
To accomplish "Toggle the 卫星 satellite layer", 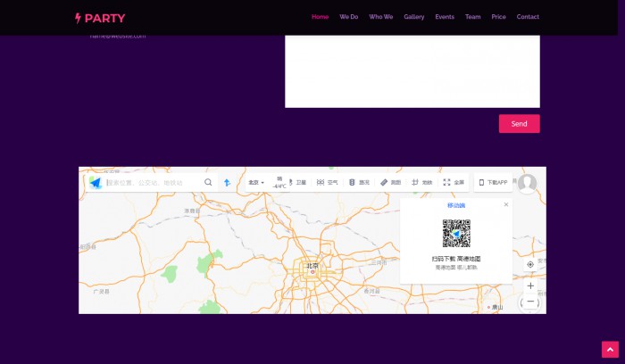I will click(297, 182).
